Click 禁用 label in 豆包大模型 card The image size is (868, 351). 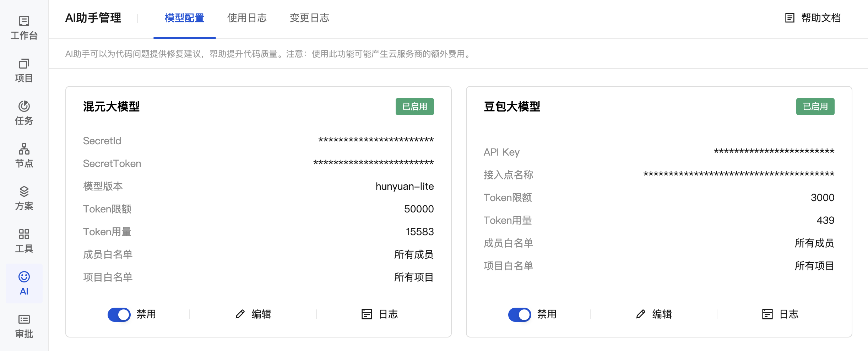click(x=547, y=314)
